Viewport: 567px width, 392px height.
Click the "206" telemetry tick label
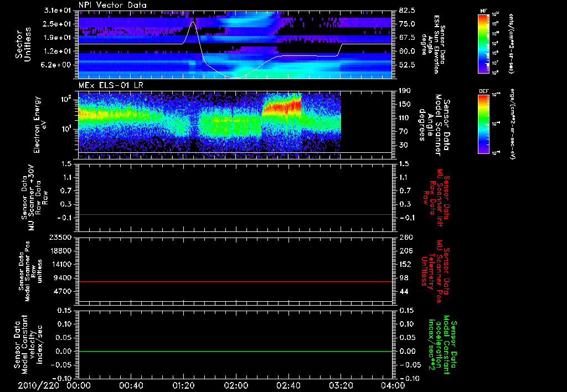[405, 251]
